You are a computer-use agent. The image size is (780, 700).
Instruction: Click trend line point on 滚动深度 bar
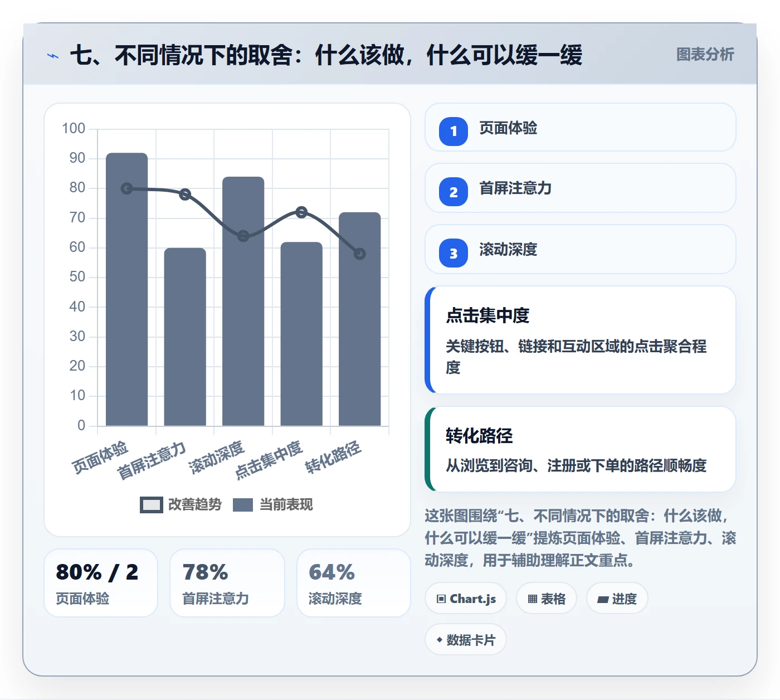243,236
